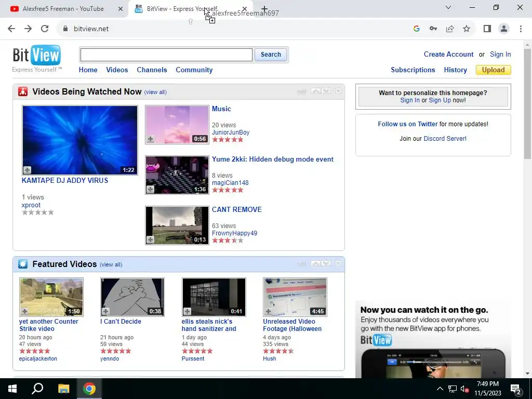Click the browser forward arrow
532x399 pixels.
pos(28,29)
